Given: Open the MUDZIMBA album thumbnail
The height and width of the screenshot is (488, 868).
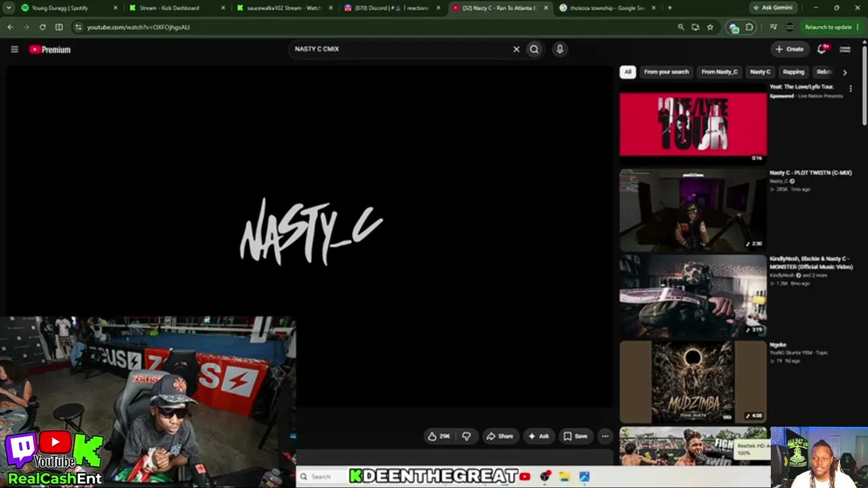Looking at the screenshot, I should (x=693, y=382).
